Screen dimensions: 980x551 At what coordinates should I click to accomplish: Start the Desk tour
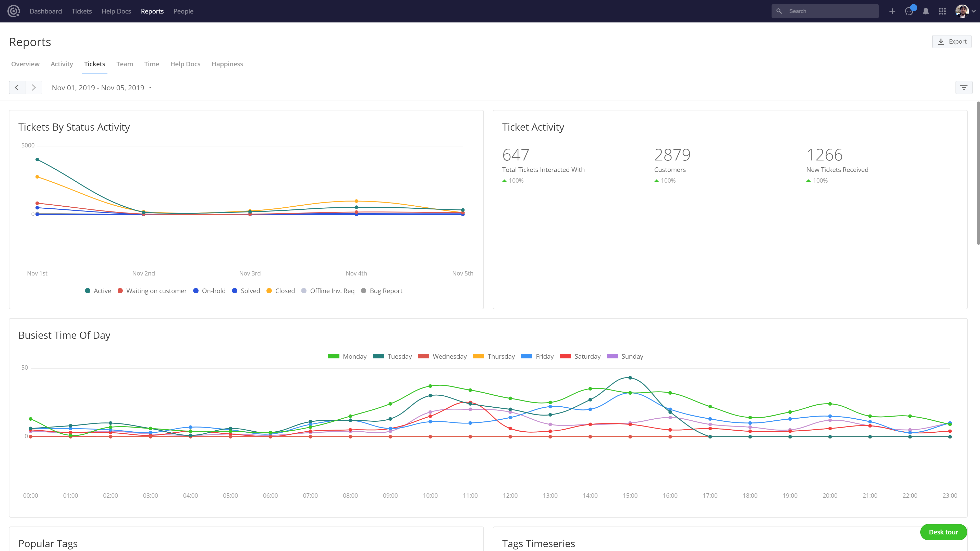coord(943,532)
